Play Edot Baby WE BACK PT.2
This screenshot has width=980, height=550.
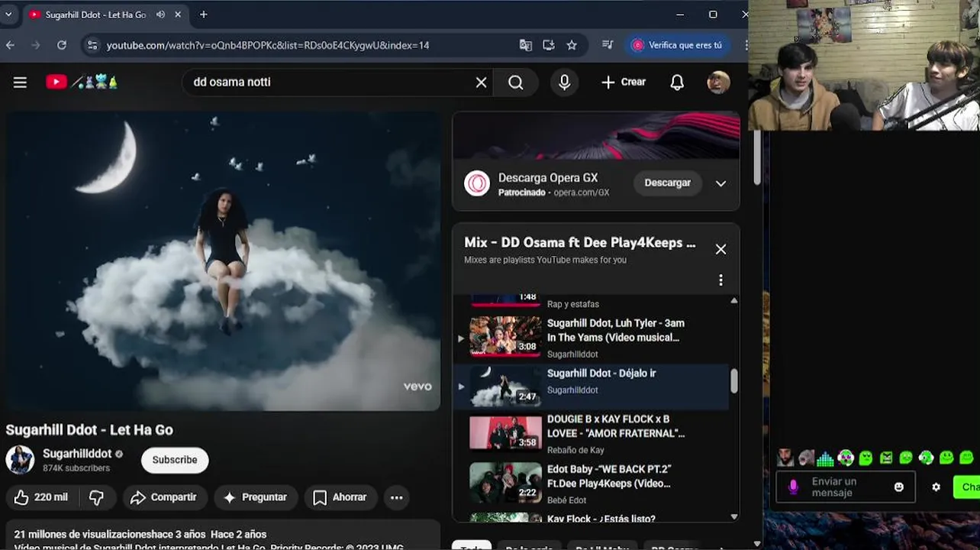pyautogui.click(x=592, y=484)
